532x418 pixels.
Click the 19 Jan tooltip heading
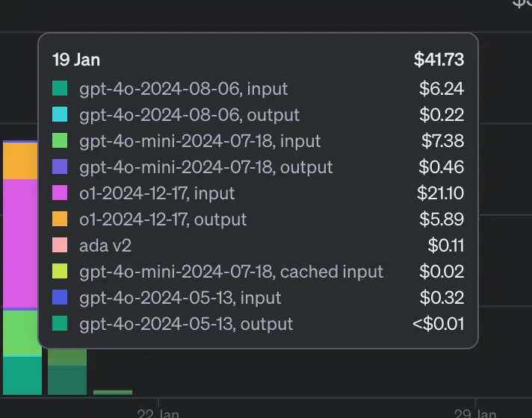[76, 60]
